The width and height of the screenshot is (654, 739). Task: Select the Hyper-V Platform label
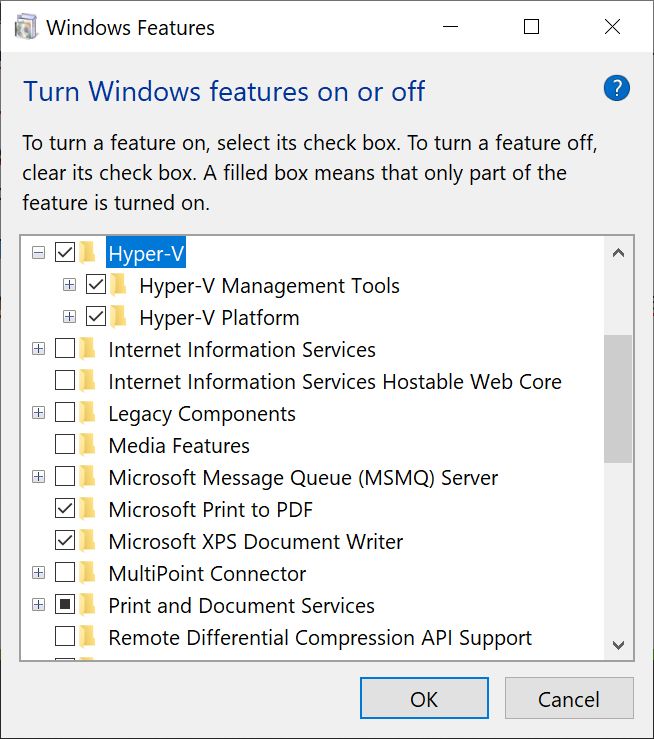click(x=220, y=318)
